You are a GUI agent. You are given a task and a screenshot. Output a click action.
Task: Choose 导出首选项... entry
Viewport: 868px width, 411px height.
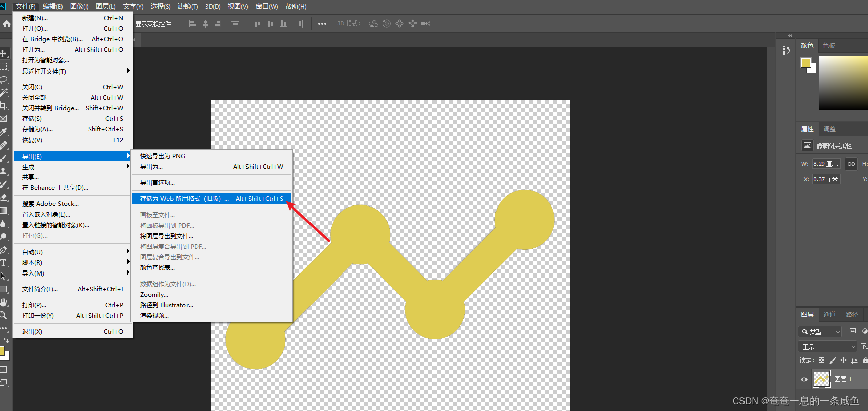coord(212,183)
